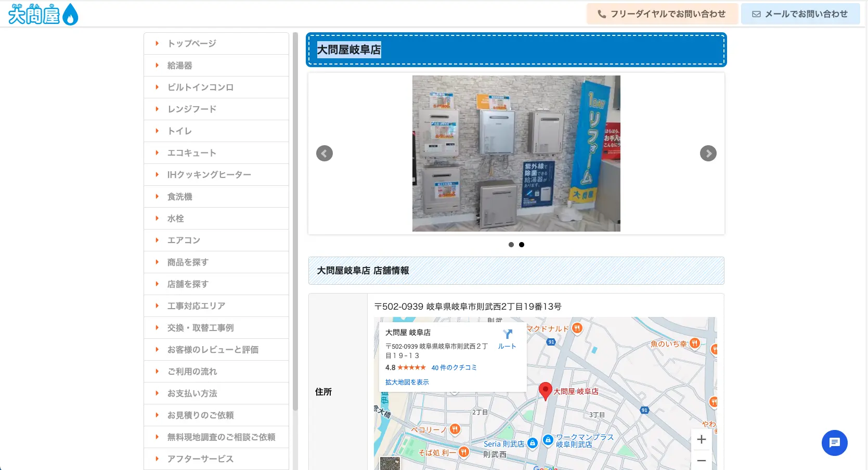Go to next slide in store photo carousel
Viewport: 868px width, 470px height.
(x=708, y=154)
